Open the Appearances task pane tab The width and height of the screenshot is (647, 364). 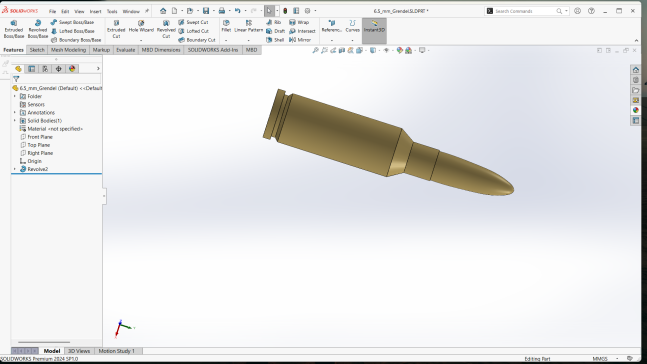click(635, 110)
